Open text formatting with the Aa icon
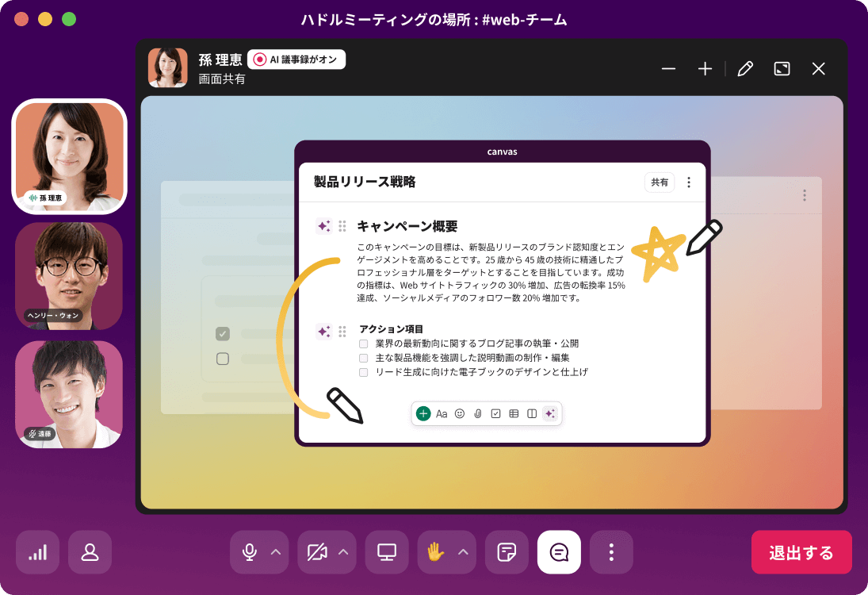The width and height of the screenshot is (868, 595). click(442, 413)
